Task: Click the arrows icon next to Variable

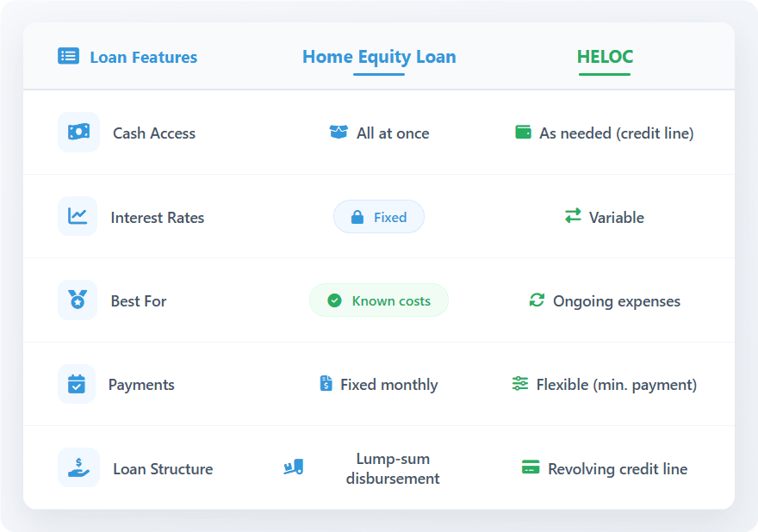Action: click(573, 215)
